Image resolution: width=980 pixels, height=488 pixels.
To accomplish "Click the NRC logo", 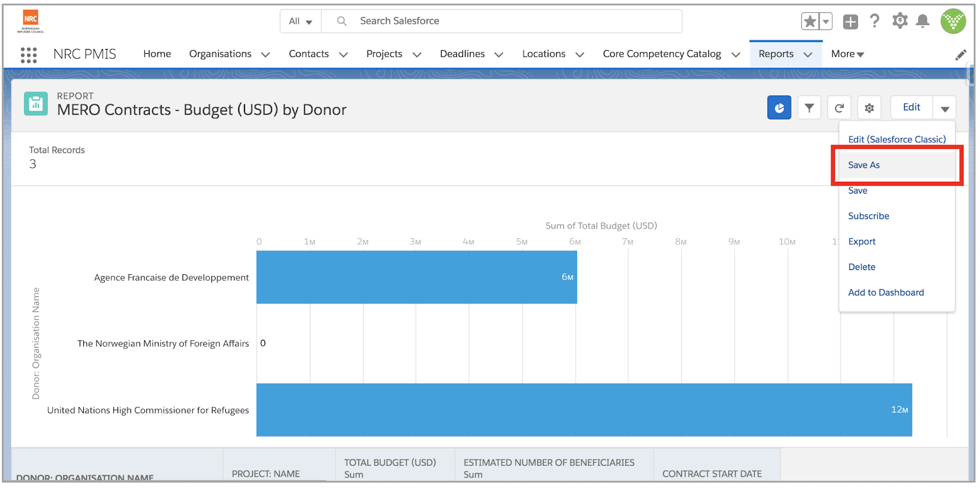I will coord(31,21).
